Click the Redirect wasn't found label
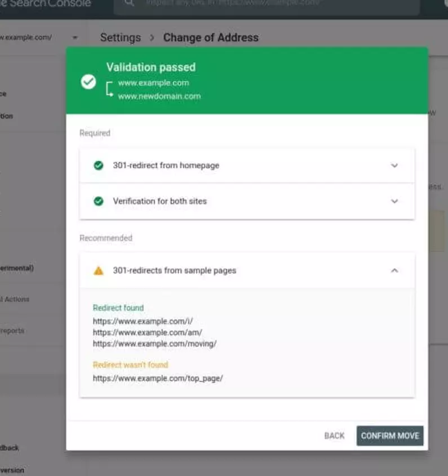 130,365
